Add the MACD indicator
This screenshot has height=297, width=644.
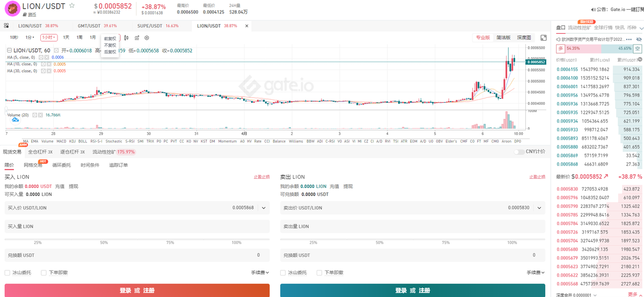pos(61,141)
